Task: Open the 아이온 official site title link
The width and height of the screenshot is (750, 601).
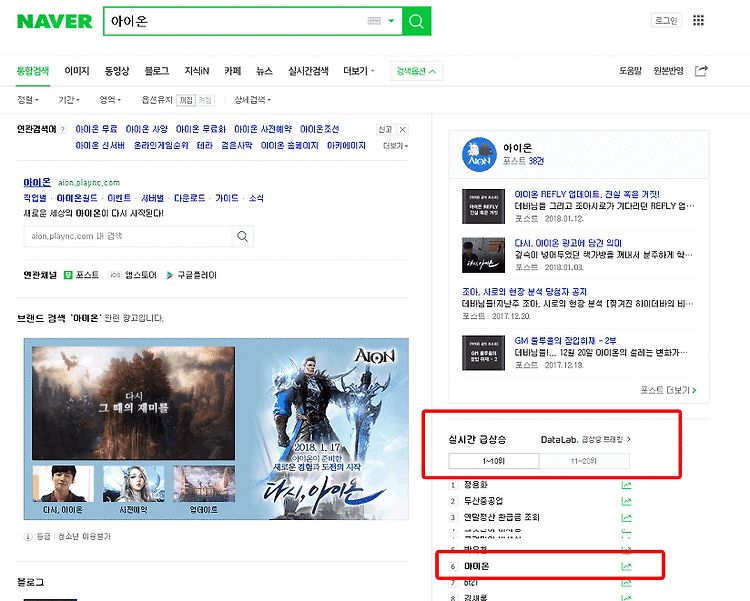Action: 37,182
